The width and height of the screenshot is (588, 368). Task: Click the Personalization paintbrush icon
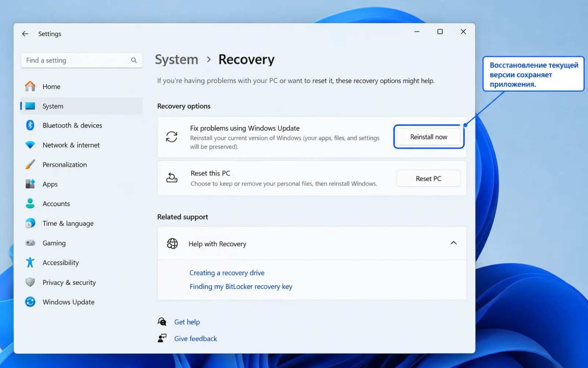(30, 164)
